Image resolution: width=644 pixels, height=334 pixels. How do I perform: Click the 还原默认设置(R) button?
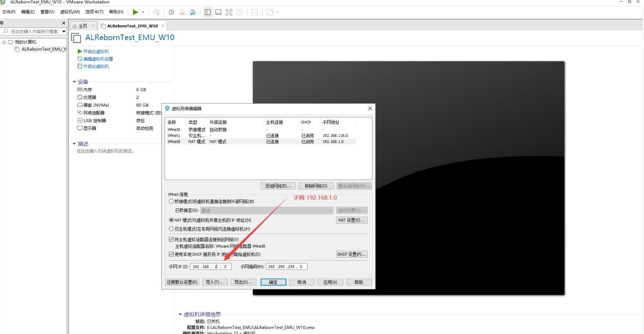(182, 282)
